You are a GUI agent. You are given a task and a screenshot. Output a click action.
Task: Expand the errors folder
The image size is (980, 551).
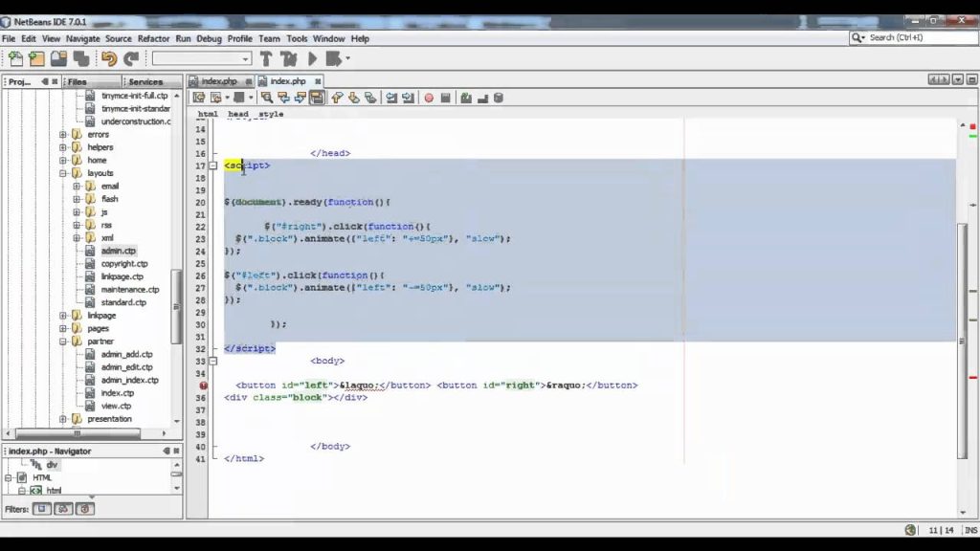pos(62,134)
